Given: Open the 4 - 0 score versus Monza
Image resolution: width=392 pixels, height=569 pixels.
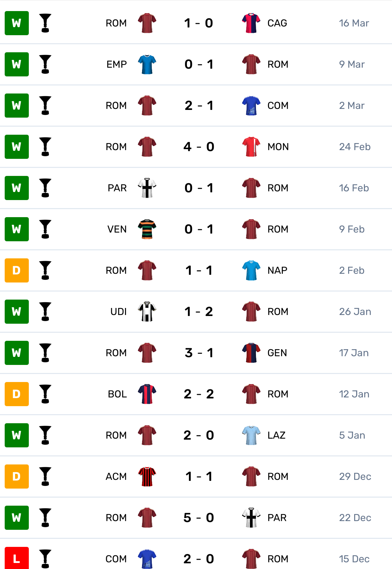Looking at the screenshot, I should coord(199,147).
